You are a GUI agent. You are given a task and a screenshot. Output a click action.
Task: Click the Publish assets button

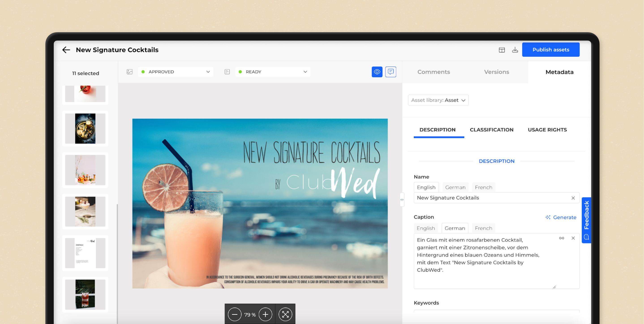(x=550, y=49)
